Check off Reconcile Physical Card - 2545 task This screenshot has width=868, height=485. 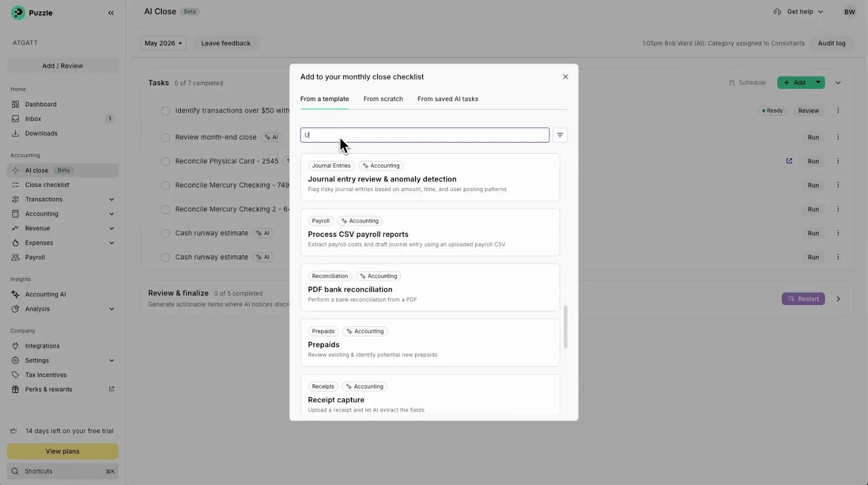click(165, 161)
